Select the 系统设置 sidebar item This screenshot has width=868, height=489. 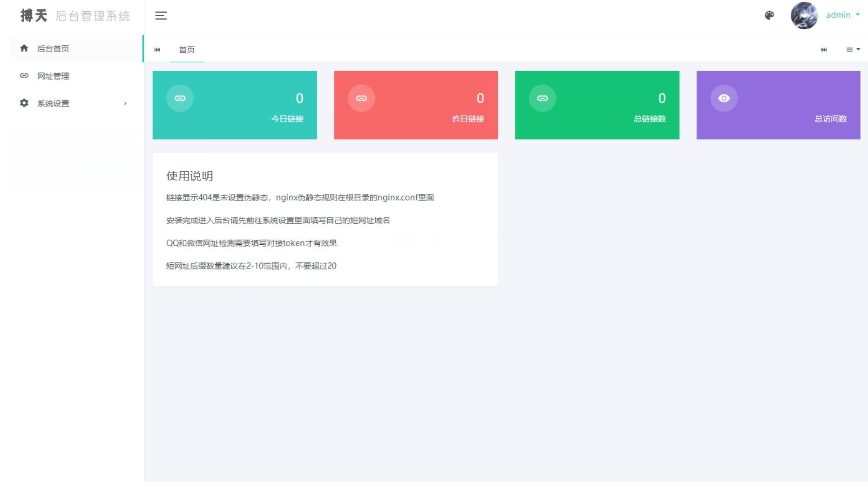click(76, 103)
